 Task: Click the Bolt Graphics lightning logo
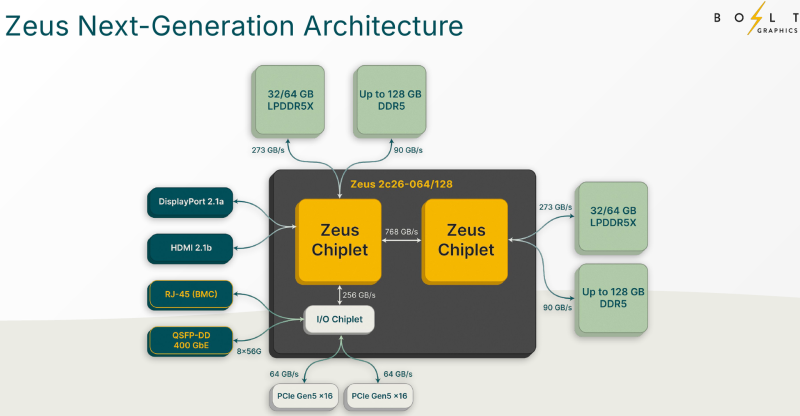coord(756,18)
